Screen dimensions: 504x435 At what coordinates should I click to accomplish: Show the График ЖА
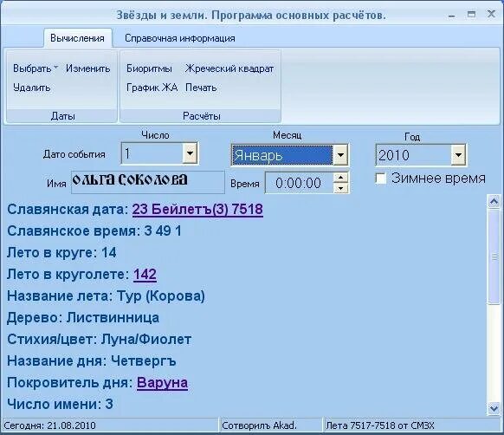click(x=152, y=88)
